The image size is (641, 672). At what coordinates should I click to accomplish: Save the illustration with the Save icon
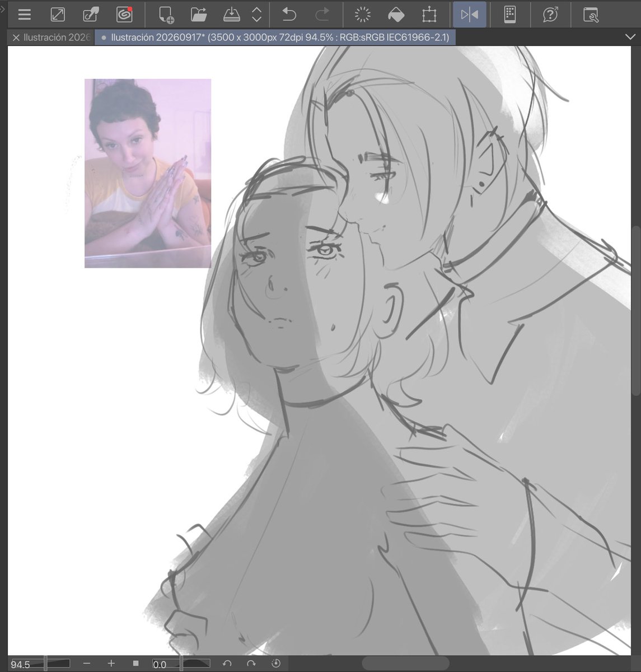point(232,15)
